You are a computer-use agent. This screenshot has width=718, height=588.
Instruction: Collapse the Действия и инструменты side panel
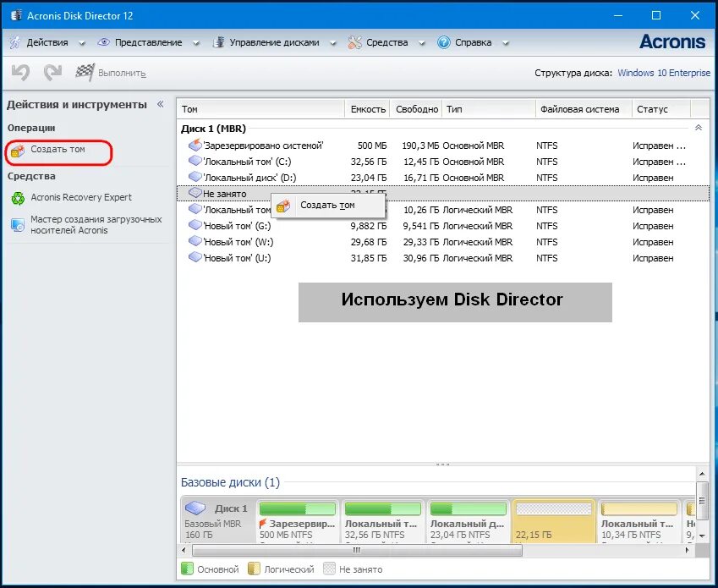(x=161, y=104)
